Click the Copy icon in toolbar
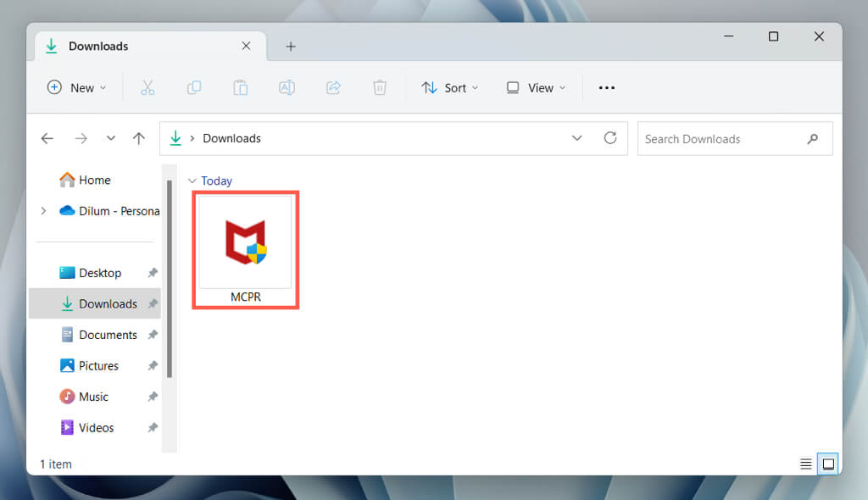868x500 pixels. click(x=194, y=87)
